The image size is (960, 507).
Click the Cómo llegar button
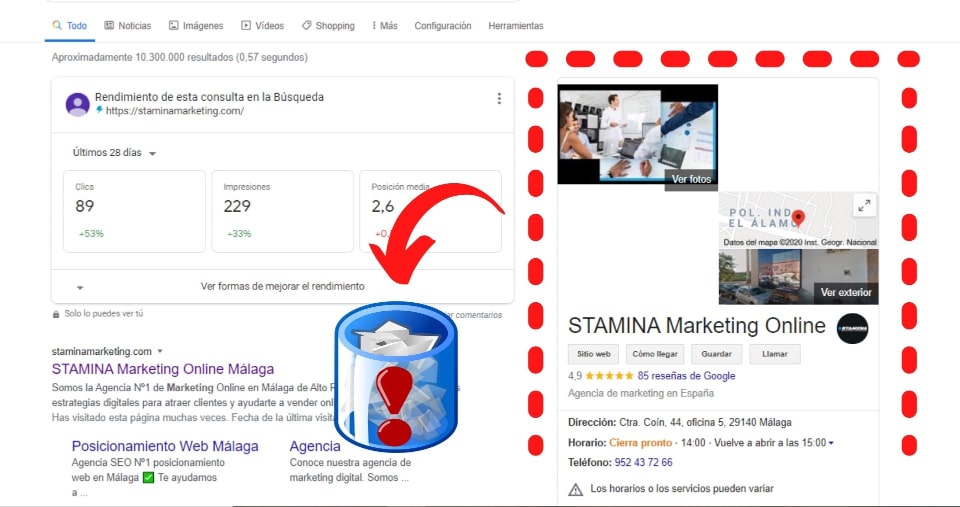tap(655, 354)
